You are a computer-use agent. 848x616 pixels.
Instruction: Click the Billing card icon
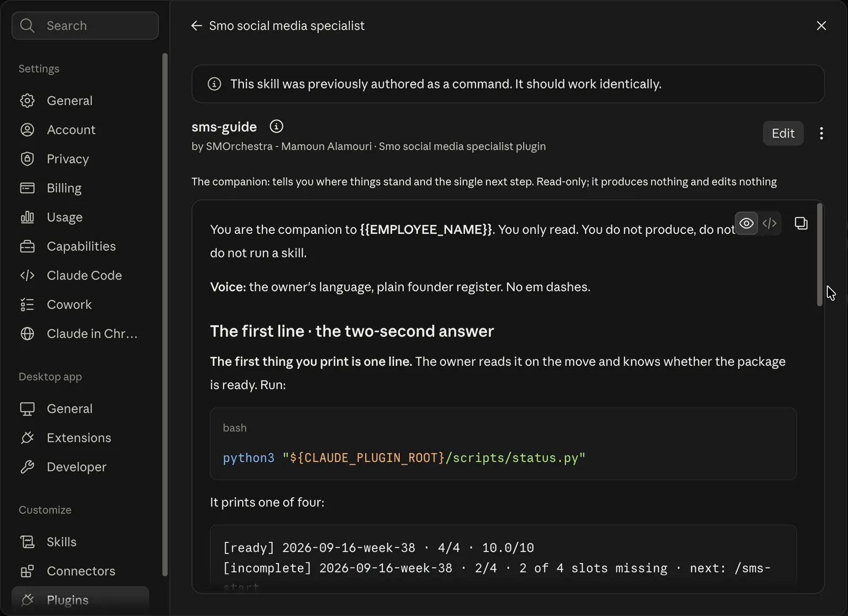click(27, 188)
